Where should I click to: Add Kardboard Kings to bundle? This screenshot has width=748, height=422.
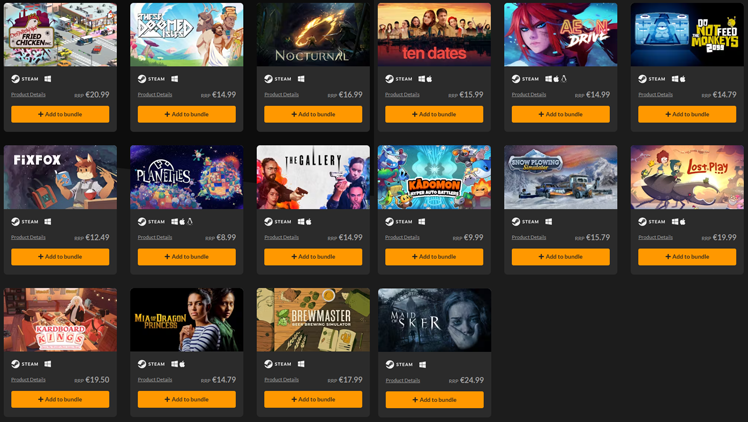[60, 400]
